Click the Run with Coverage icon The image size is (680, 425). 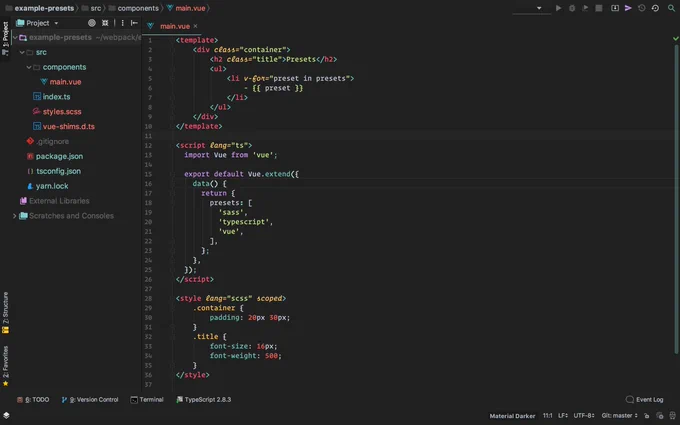[x=585, y=8]
